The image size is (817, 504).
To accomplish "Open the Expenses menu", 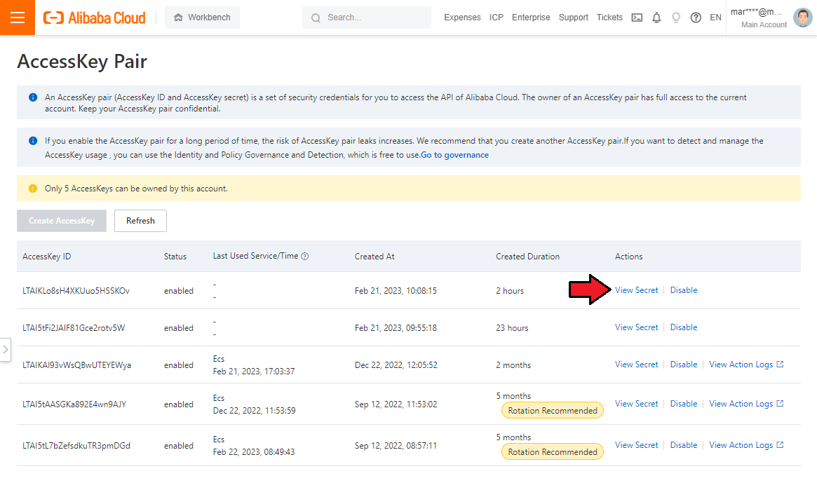I will tap(462, 18).
